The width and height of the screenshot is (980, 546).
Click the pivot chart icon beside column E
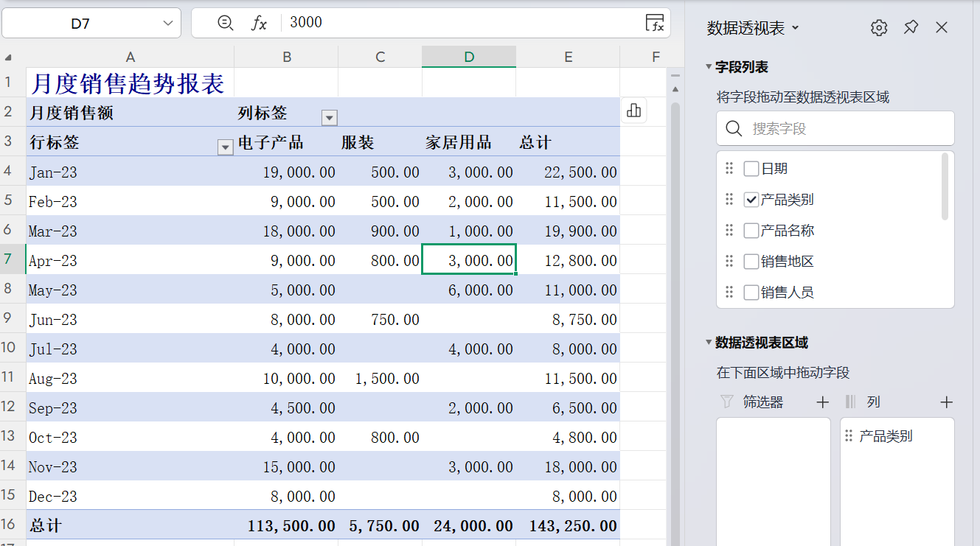click(x=633, y=111)
